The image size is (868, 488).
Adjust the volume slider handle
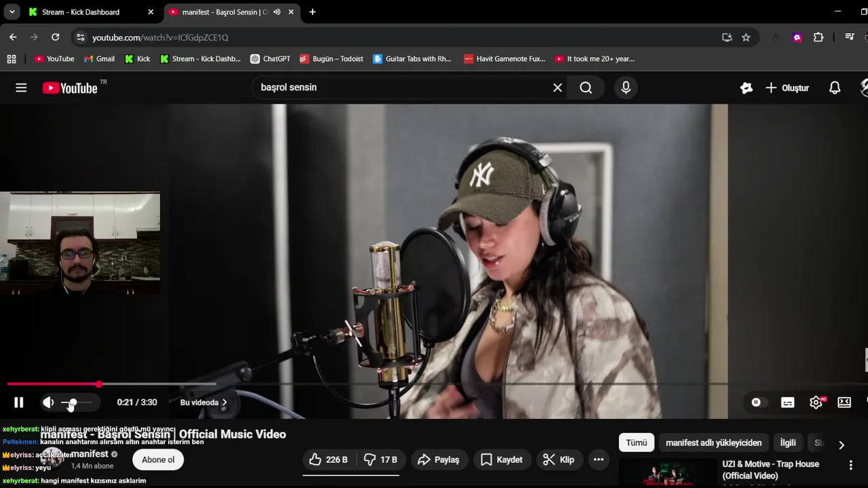(73, 403)
